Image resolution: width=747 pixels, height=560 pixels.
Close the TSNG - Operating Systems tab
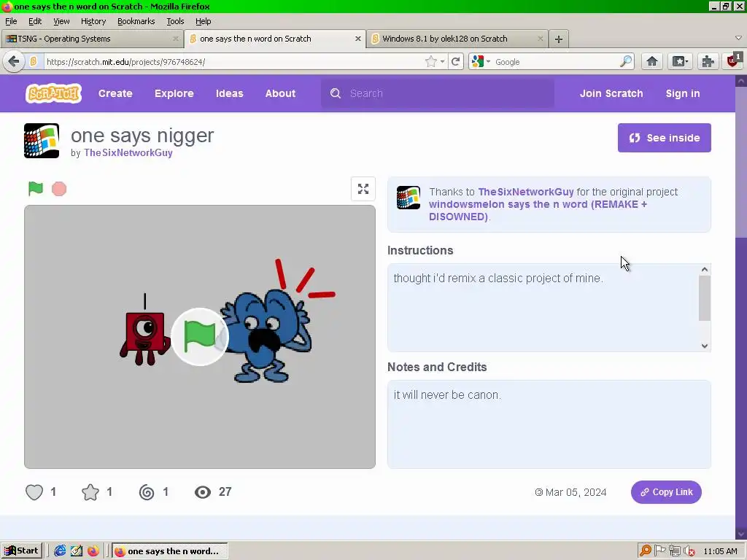pos(175,39)
